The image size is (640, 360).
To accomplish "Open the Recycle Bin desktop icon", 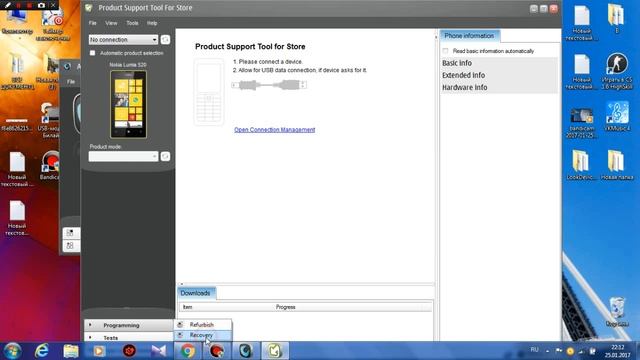I will tap(617, 312).
